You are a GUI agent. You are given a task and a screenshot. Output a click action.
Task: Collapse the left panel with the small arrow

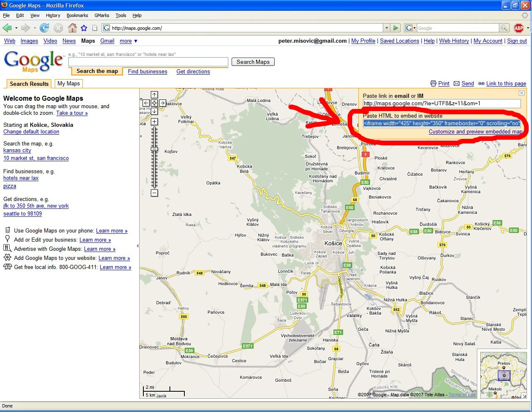pyautogui.click(x=137, y=246)
